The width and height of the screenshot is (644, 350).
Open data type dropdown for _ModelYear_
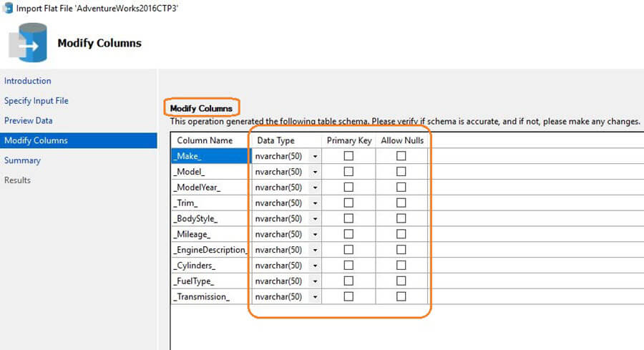pyautogui.click(x=315, y=188)
